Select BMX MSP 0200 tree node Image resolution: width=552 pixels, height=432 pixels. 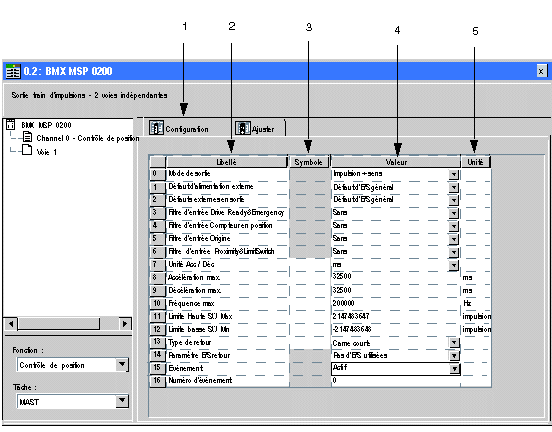(x=46, y=125)
